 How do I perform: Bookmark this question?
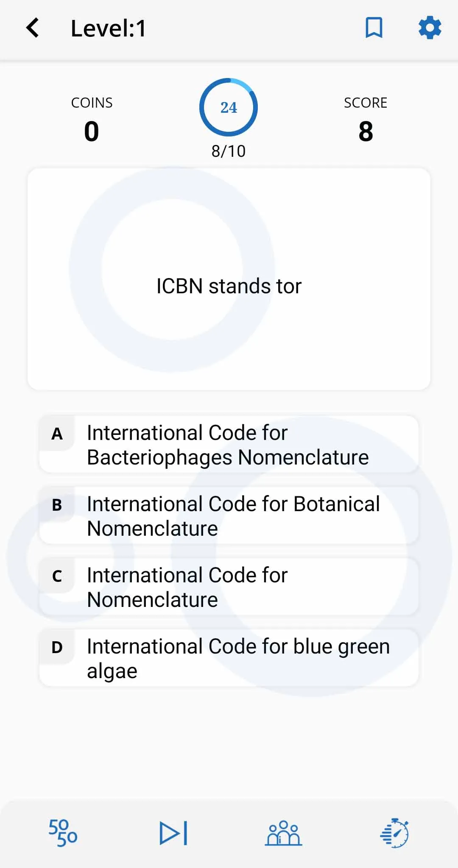pyautogui.click(x=374, y=28)
